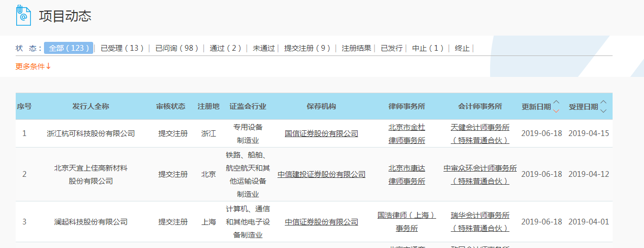
Task: Click 受理日期 2019-04-15 cell
Action: [589, 133]
